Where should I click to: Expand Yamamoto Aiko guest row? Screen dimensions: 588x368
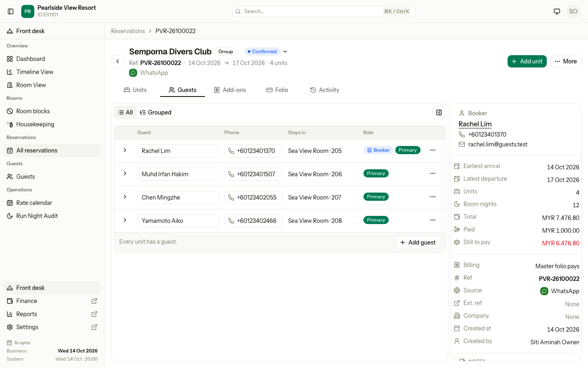(125, 220)
